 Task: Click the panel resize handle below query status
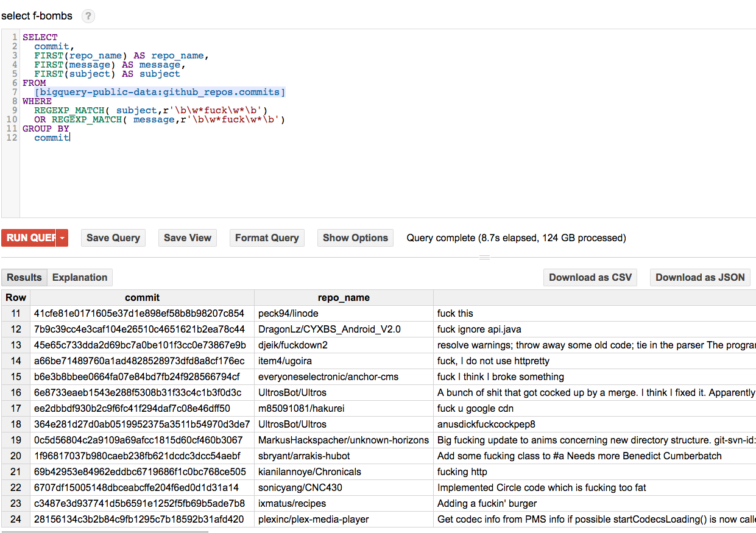(484, 258)
